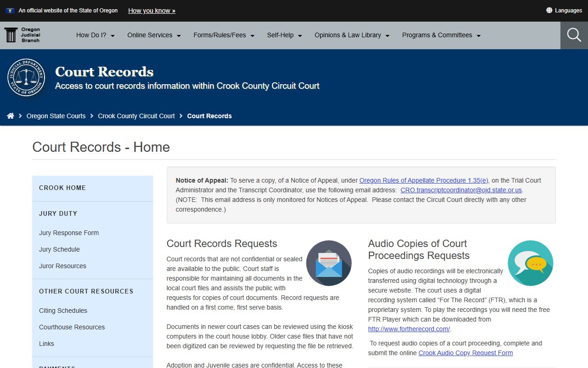588x368 pixels.
Task: Open the Jury Response Form link
Action: (69, 233)
